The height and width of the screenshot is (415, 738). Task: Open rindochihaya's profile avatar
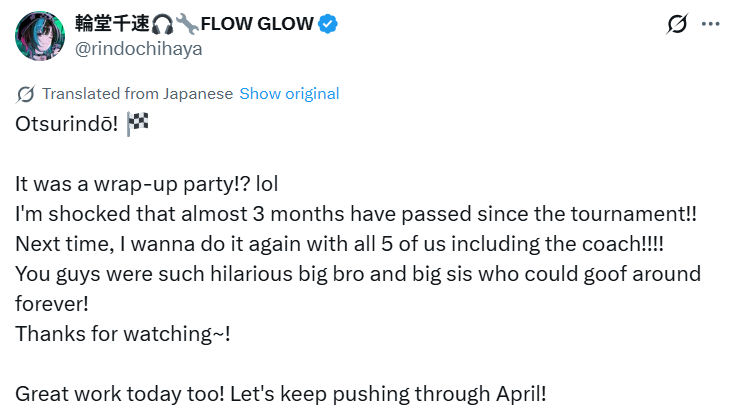pyautogui.click(x=40, y=36)
